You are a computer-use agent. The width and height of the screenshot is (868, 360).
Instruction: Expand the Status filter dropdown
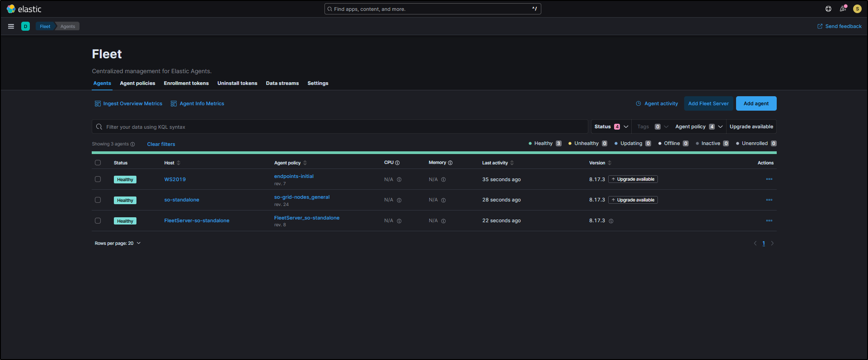[x=611, y=127]
